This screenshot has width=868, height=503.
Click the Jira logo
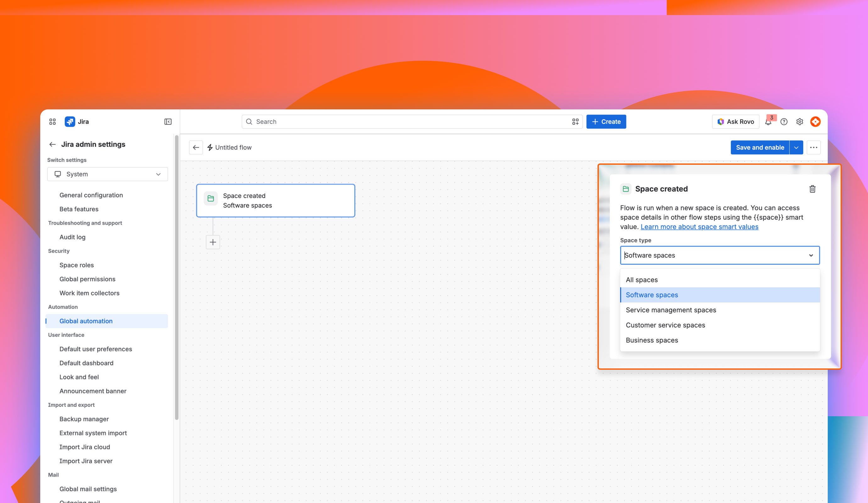pyautogui.click(x=70, y=122)
